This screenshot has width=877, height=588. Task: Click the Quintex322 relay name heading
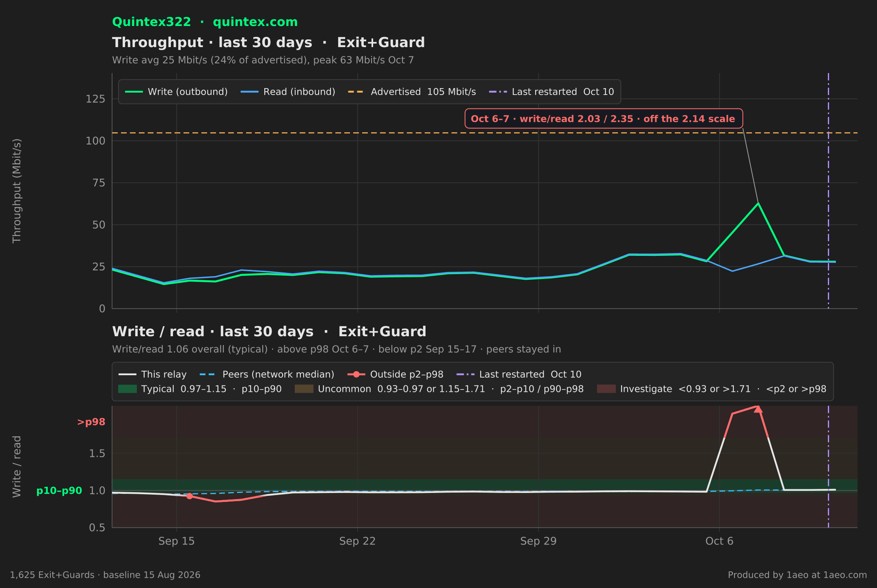click(151, 22)
